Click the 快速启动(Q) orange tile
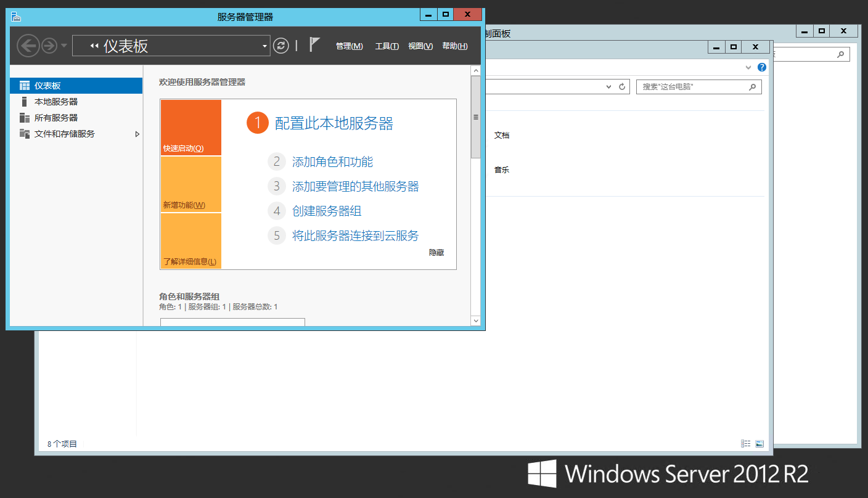 click(x=190, y=128)
